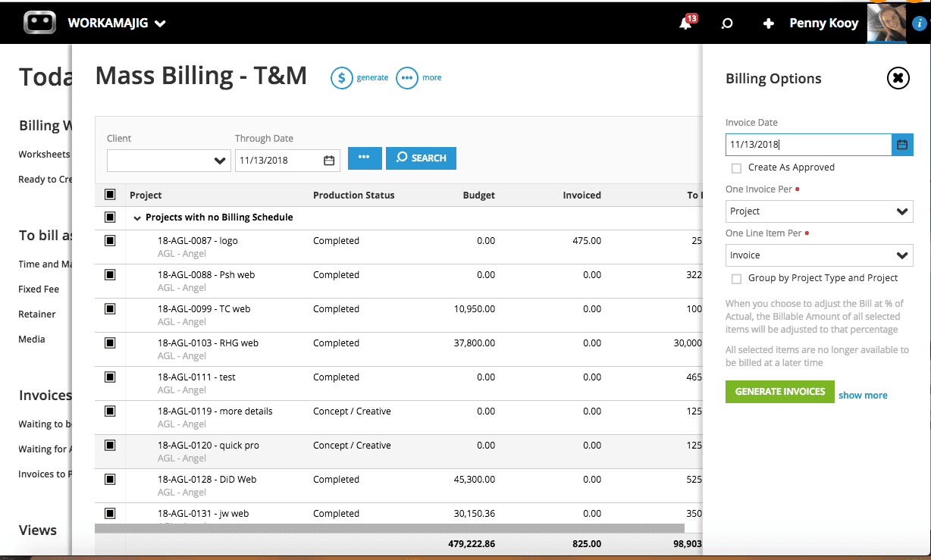The height and width of the screenshot is (560, 931).
Task: Uncheck the 18-AGL-0088 - Psh web row
Action: (110, 274)
